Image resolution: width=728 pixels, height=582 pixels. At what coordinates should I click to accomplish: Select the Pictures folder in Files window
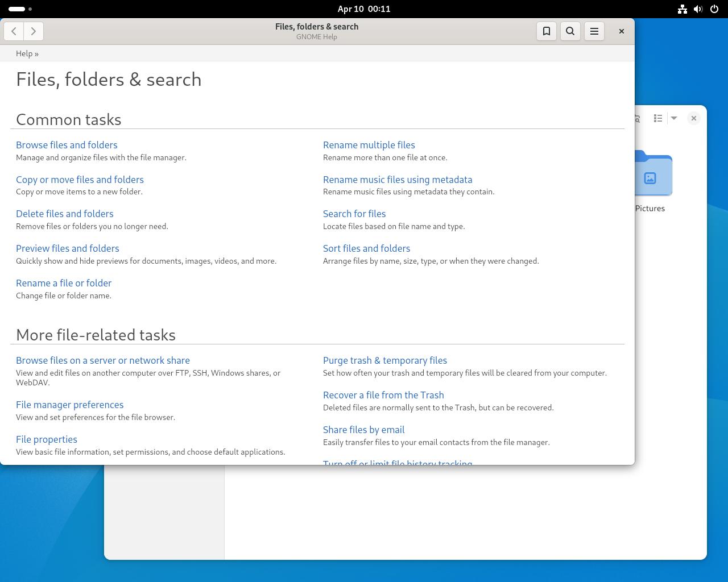click(653, 174)
